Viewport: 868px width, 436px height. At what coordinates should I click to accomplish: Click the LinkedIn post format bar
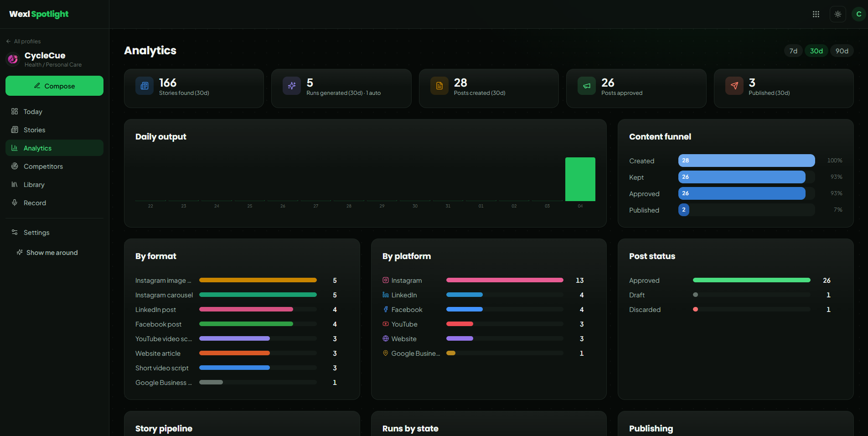point(246,309)
